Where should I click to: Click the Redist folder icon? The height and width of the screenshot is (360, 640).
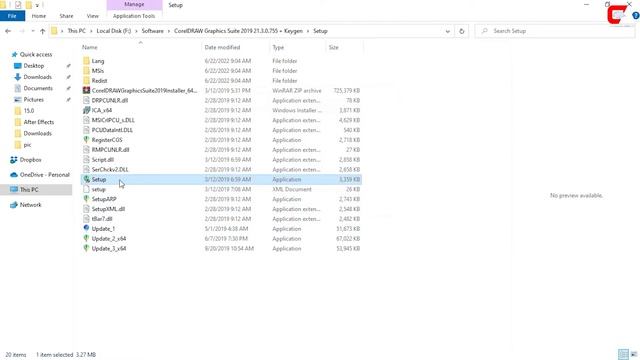[x=86, y=80]
